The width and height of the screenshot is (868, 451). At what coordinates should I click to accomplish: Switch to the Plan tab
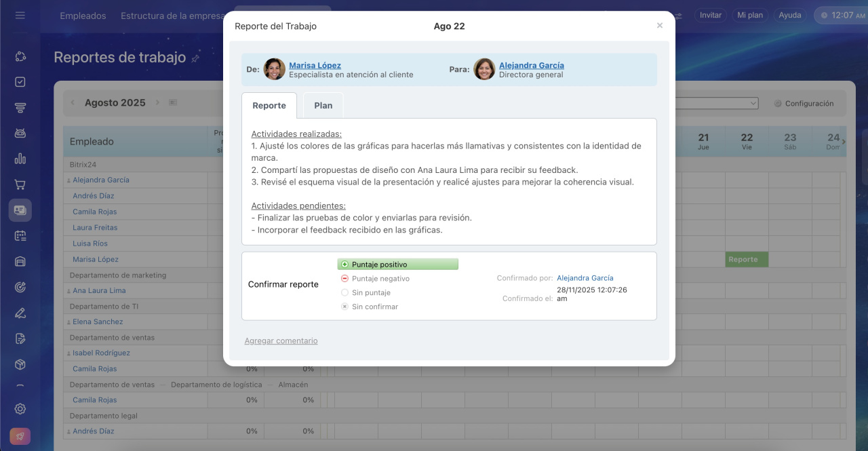click(x=323, y=106)
